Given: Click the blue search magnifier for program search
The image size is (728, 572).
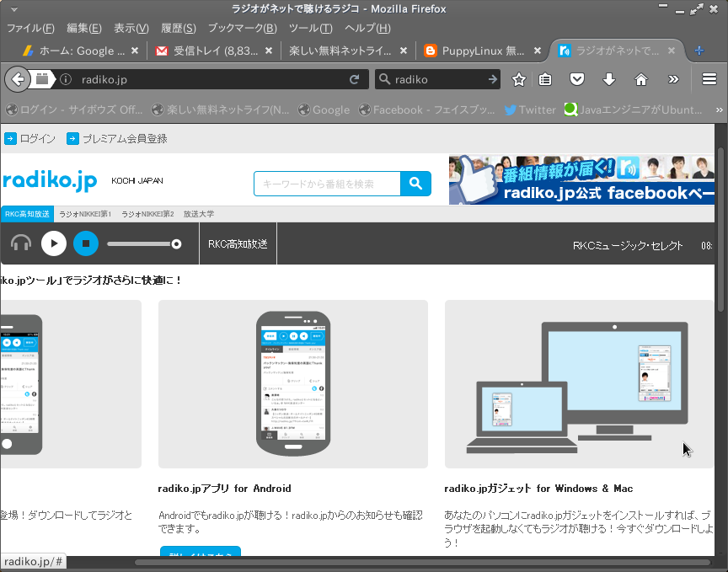Looking at the screenshot, I should tap(415, 183).
